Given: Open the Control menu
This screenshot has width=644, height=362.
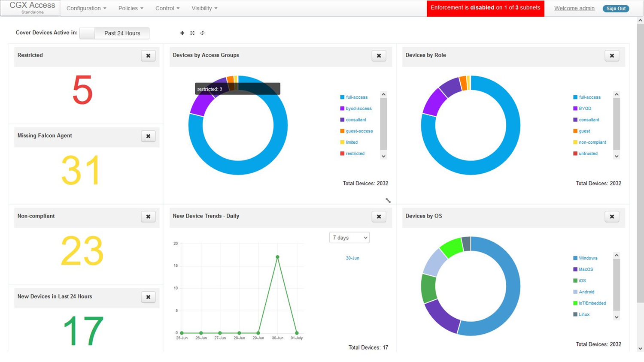Looking at the screenshot, I should (x=167, y=8).
